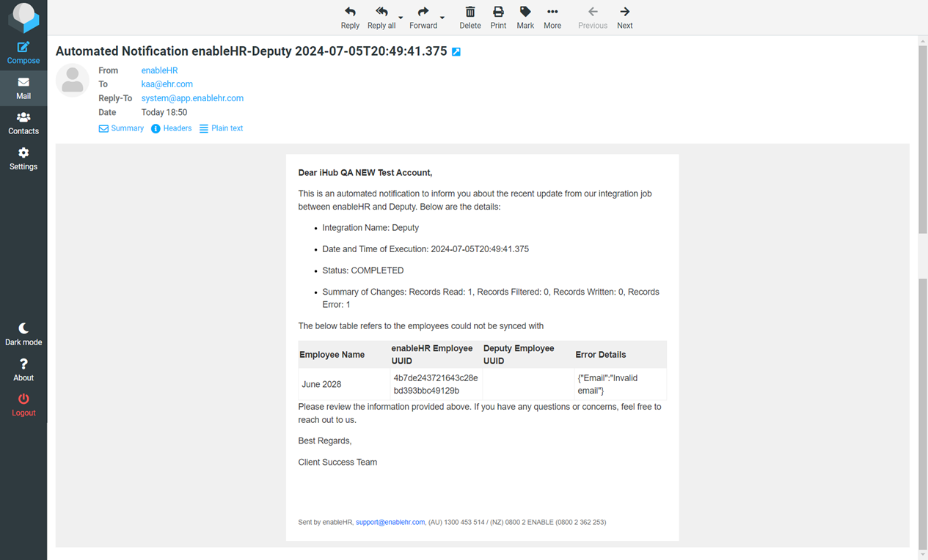
Task: Click the webmail logo at top left
Action: tap(23, 18)
